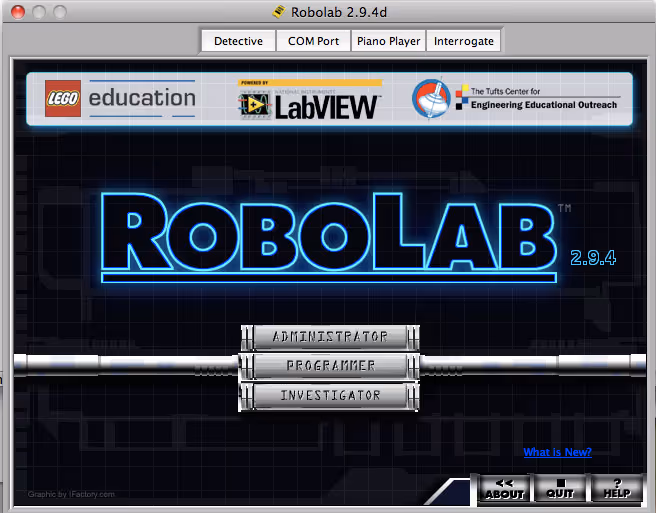Open Help with the question mark button
Viewport: 656px width, 513px height.
[x=617, y=489]
